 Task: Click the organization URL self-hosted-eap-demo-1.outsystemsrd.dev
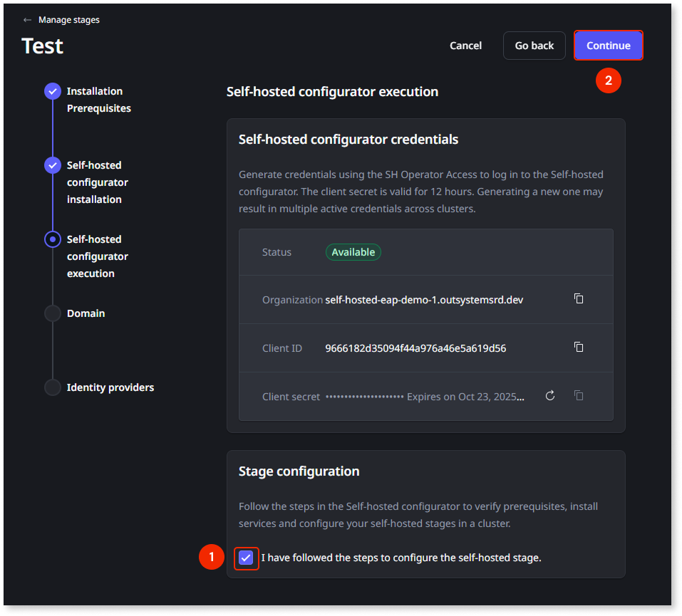(x=424, y=300)
